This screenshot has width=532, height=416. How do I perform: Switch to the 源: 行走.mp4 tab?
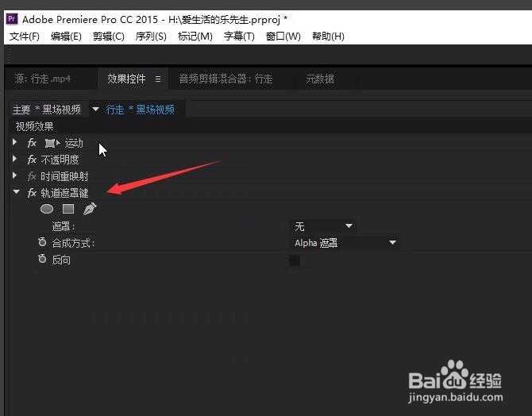click(43, 79)
